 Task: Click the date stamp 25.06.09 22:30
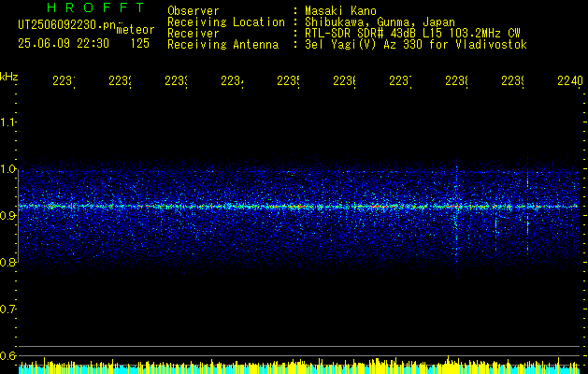pos(64,44)
